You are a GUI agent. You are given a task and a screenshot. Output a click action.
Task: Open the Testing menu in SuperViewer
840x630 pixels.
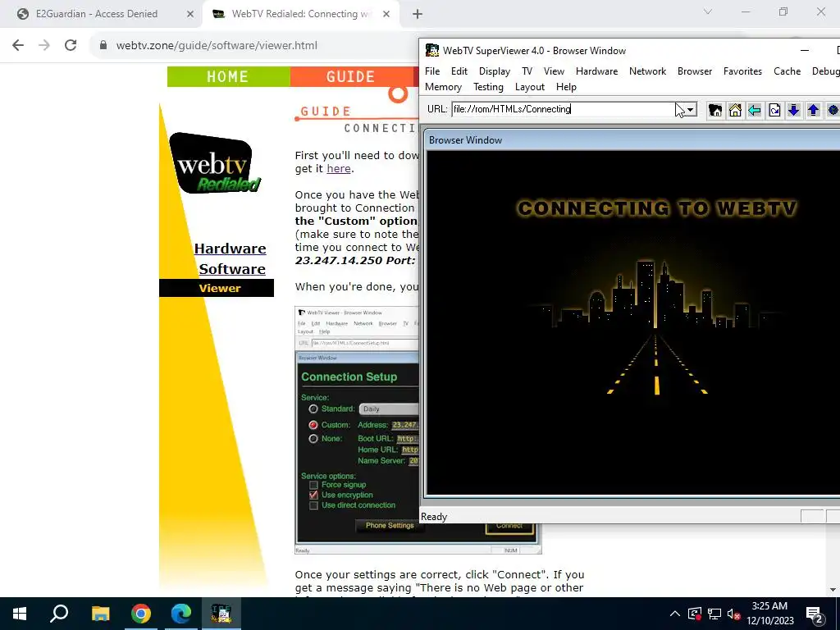488,87
